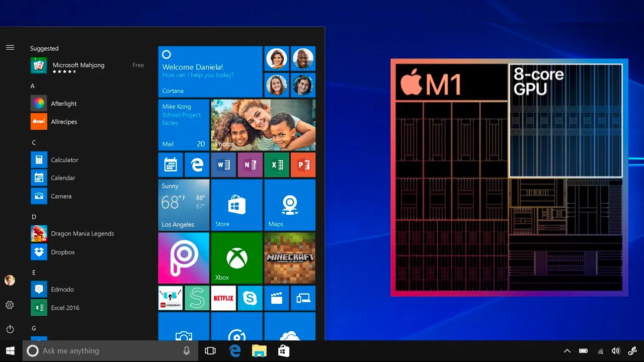Open the Connect devices tile beside Movies
The width and height of the screenshot is (644, 362).
[303, 298]
